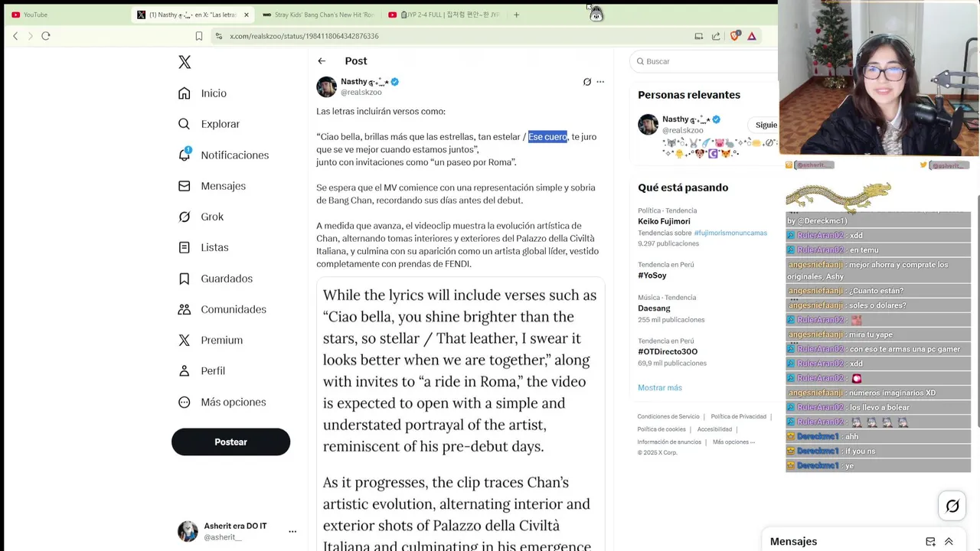This screenshot has height=551, width=980.
Task: Open Notificaciones bell in sidebar
Action: (185, 155)
